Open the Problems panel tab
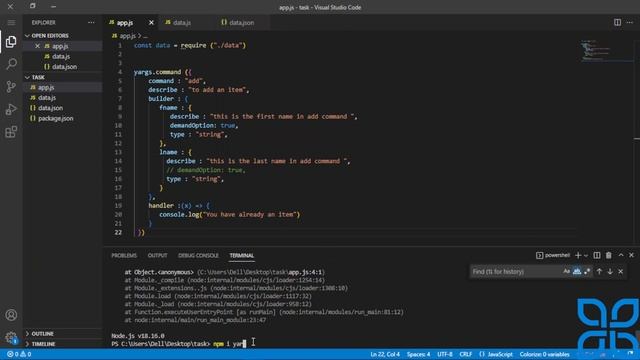This screenshot has width=640, height=360. click(124, 256)
